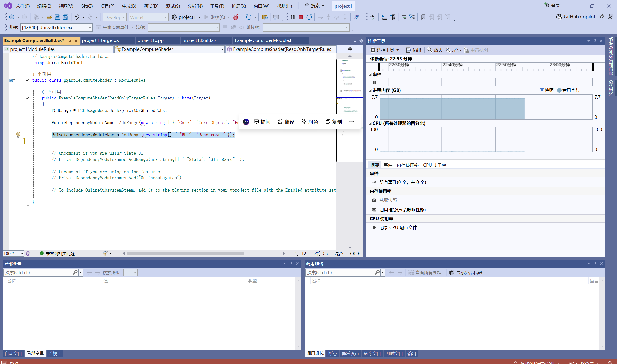
Task: Switch to the project1.Target.cs tab
Action: tap(100, 40)
